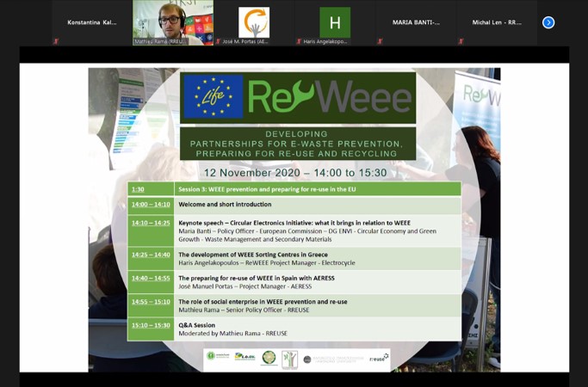Select José M. Portas orange logo avatar
The height and width of the screenshot is (387, 588).
(254, 22)
